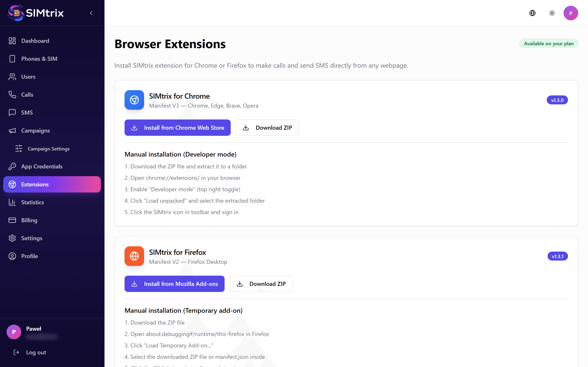Toggle light/dark theme with the sun icon
The image size is (588, 367).
552,13
